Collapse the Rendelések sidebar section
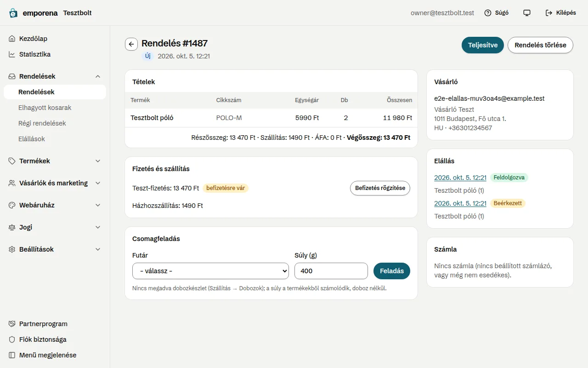The image size is (588, 368). point(55,76)
